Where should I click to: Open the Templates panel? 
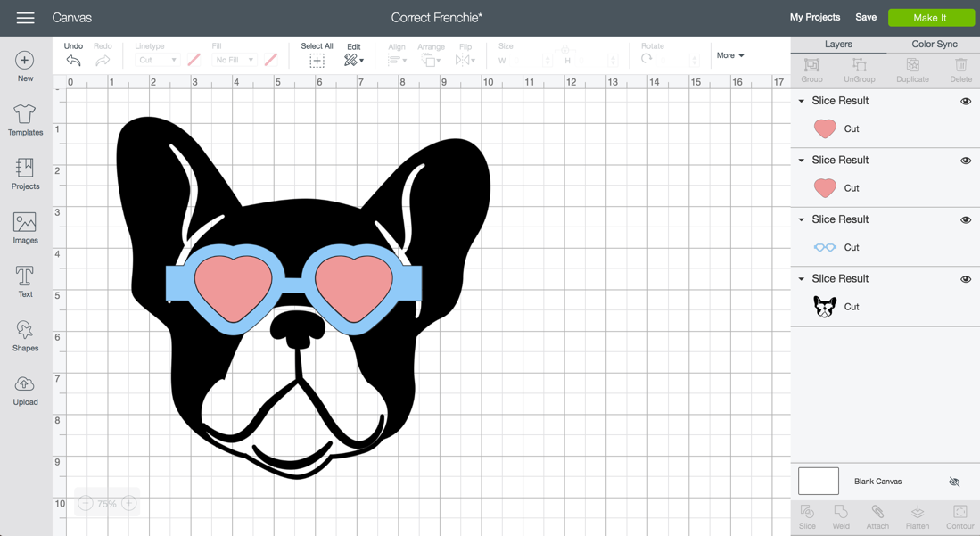click(x=25, y=120)
